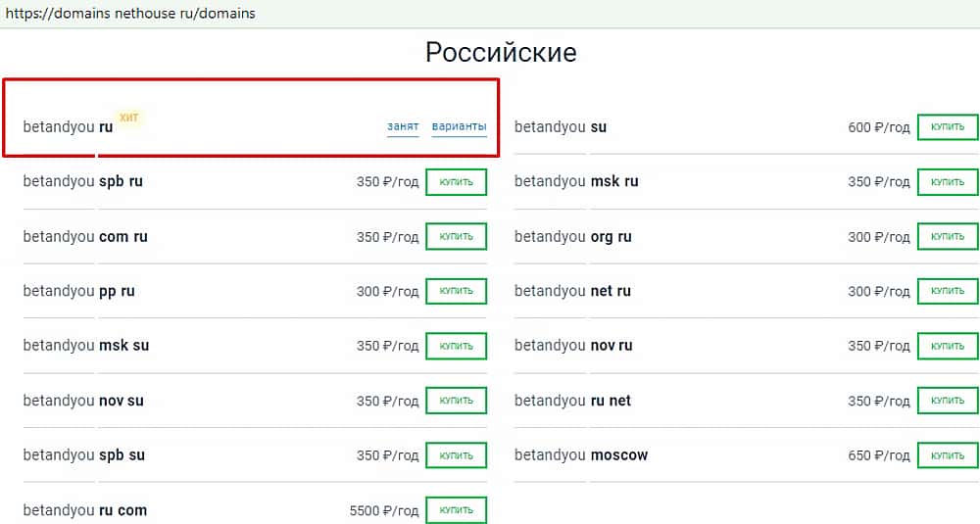Buy the betandyou org ru domain
The height and width of the screenshot is (524, 980).
948,237
